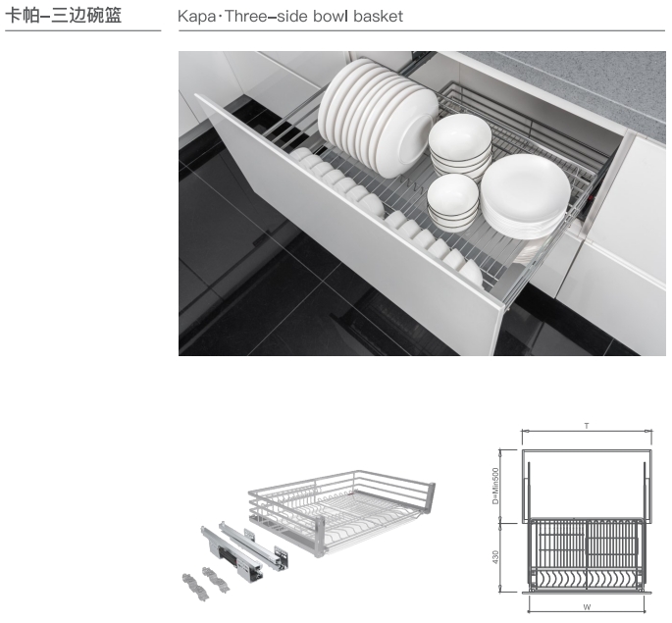Click the Chinese title 卡帕-三边碗篮
The width and height of the screenshot is (672, 623).
(64, 16)
